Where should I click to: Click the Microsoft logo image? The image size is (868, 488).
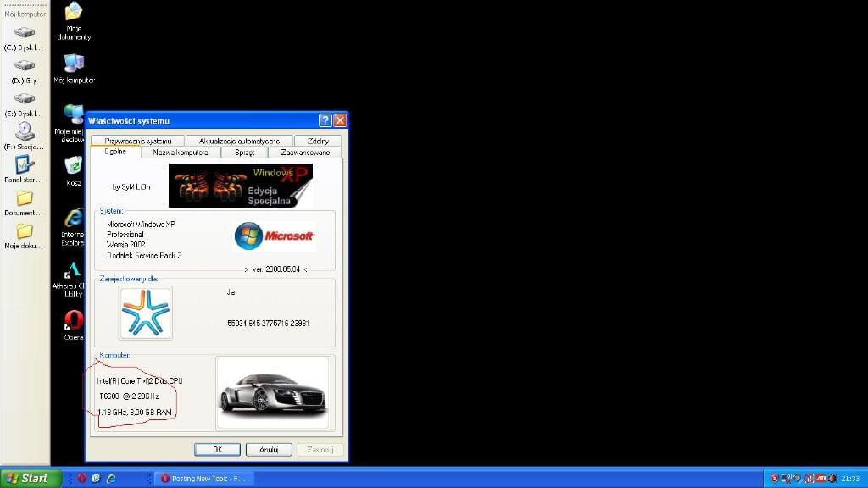pyautogui.click(x=275, y=236)
